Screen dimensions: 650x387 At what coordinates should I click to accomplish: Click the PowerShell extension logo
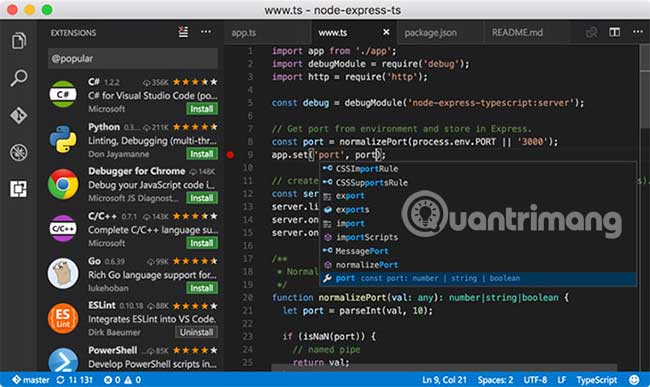pyautogui.click(x=63, y=360)
